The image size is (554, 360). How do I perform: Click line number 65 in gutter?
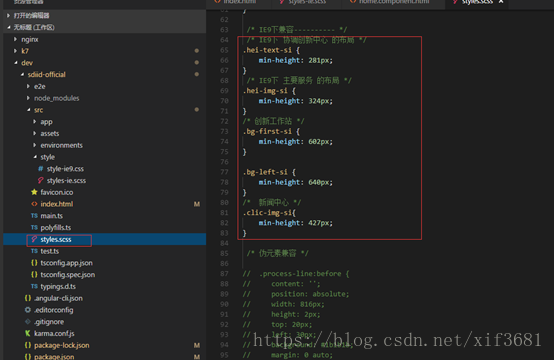pos(224,50)
